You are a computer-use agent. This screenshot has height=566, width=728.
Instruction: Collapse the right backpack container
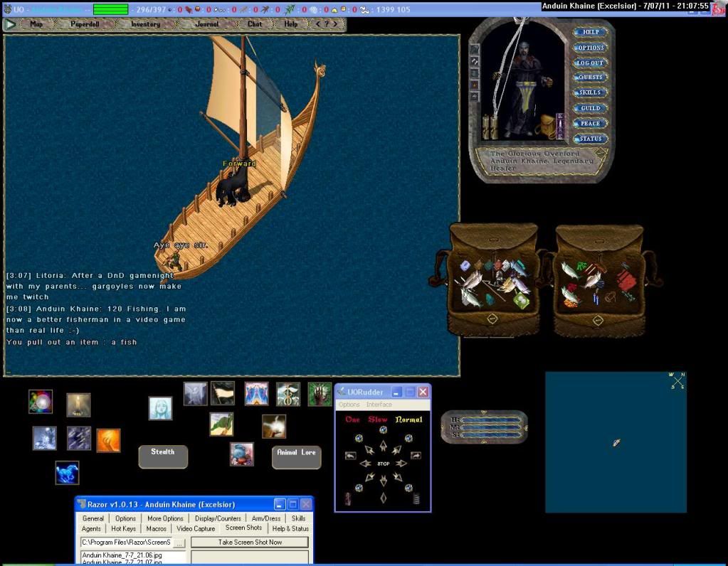(598, 320)
